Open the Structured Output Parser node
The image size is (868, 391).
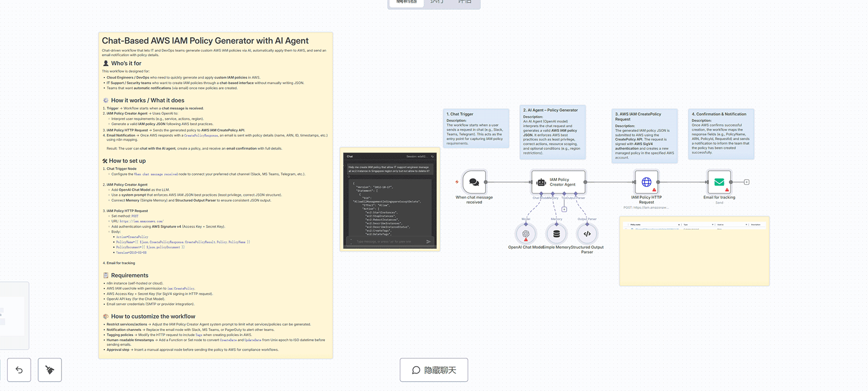(587, 234)
